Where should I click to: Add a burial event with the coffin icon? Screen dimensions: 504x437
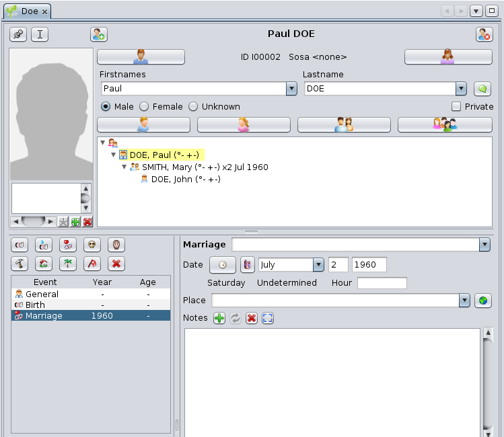116,245
